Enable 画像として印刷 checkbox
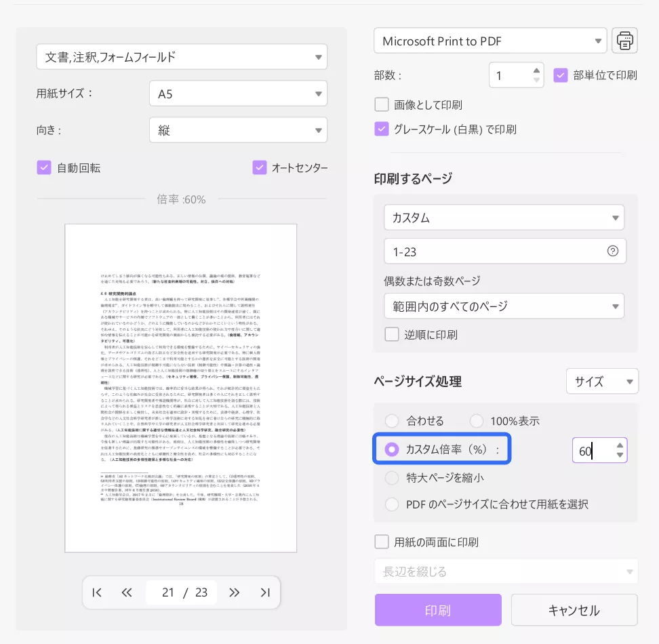659x644 pixels. point(382,104)
